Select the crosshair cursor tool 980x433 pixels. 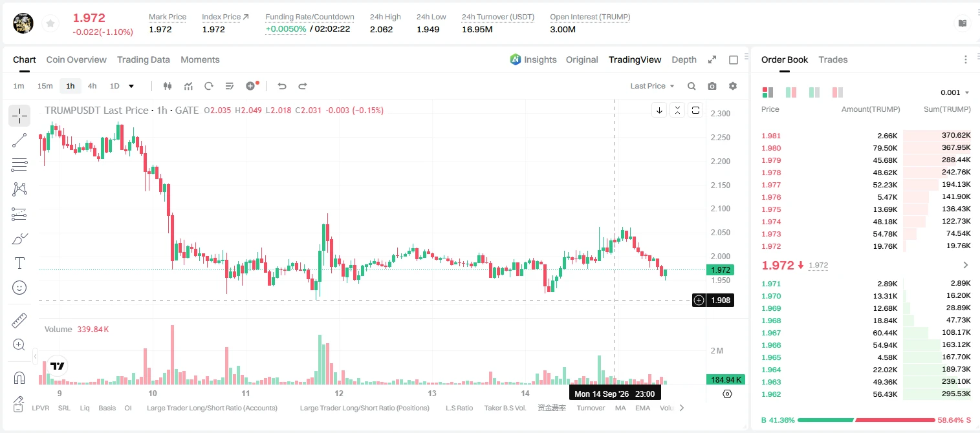pyautogui.click(x=19, y=116)
